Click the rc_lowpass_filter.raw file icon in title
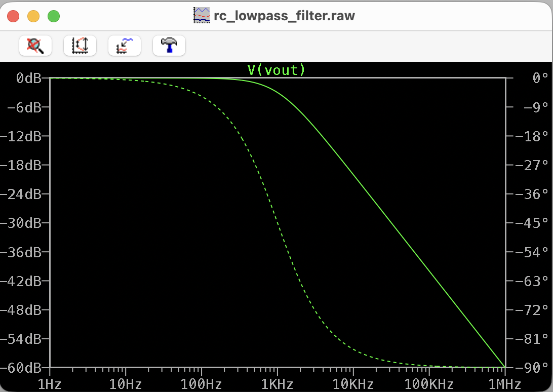Viewport: 553px width, 392px height. coord(202,16)
